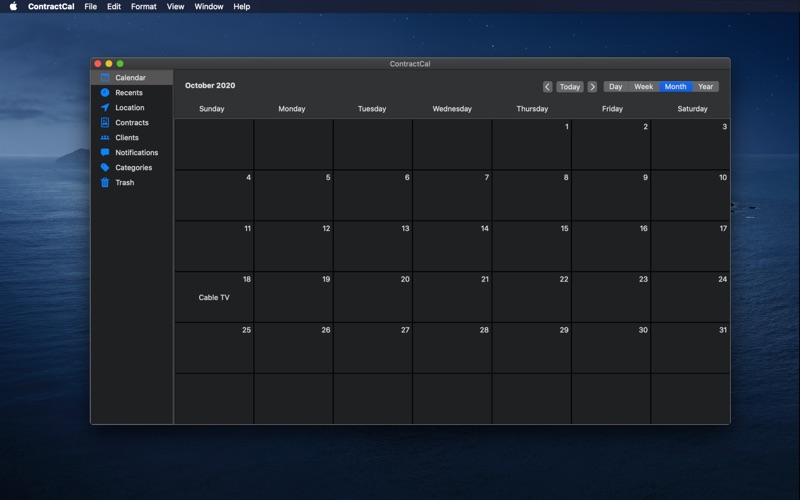Click the Saturday column header
800x500 pixels.
(692, 109)
